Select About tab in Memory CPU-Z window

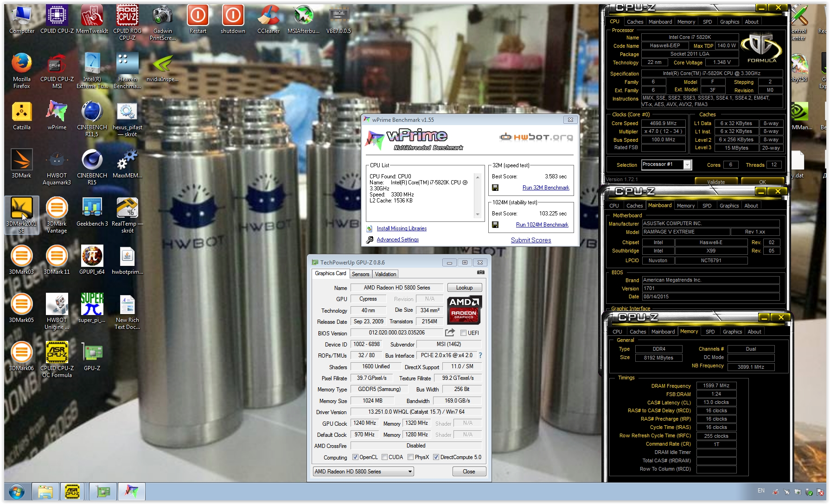coord(754,332)
